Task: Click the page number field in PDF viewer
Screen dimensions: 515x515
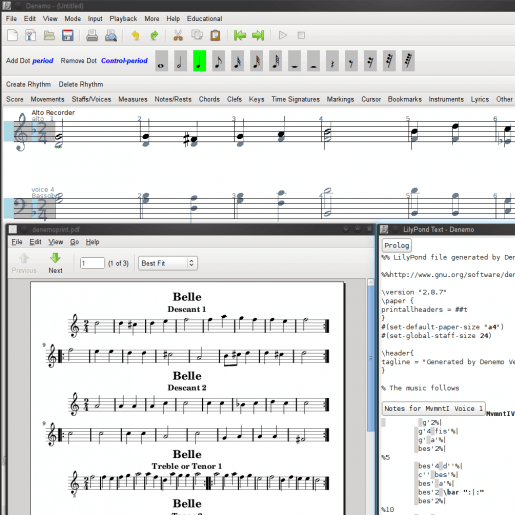Action: point(92,263)
